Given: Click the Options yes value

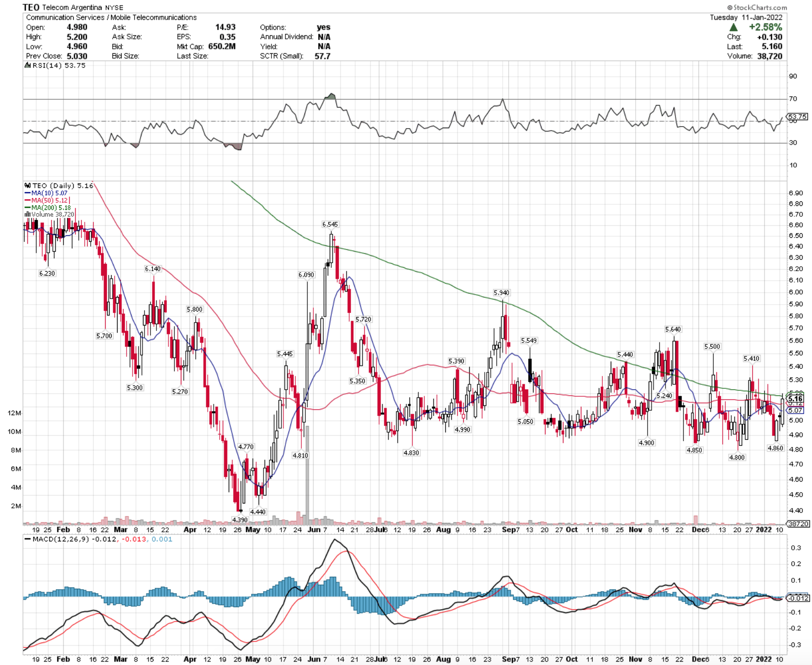Looking at the screenshot, I should (324, 27).
